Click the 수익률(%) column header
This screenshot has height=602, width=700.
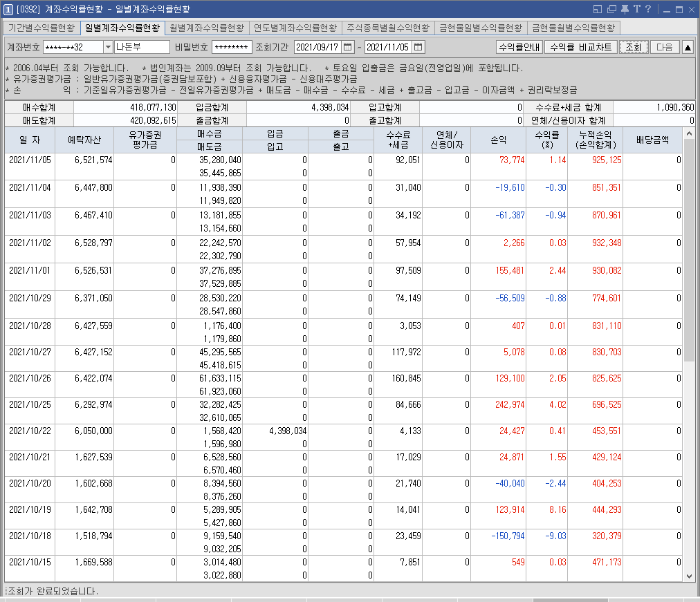pyautogui.click(x=547, y=140)
